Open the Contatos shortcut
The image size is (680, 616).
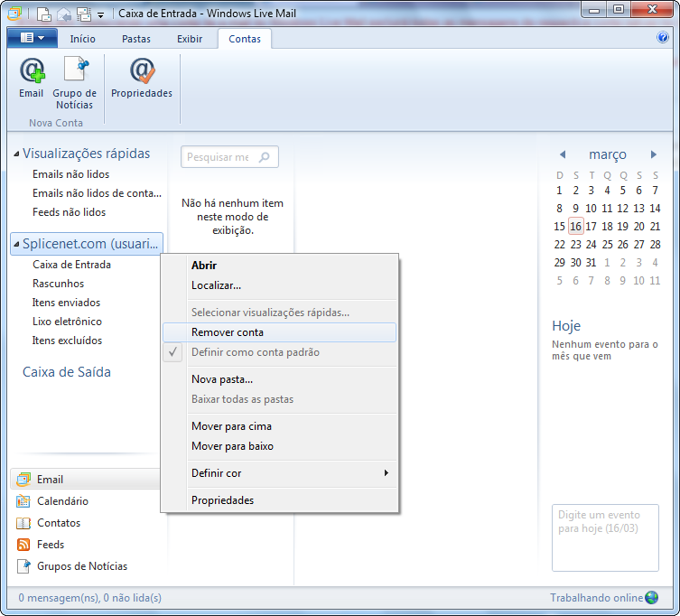point(48,523)
